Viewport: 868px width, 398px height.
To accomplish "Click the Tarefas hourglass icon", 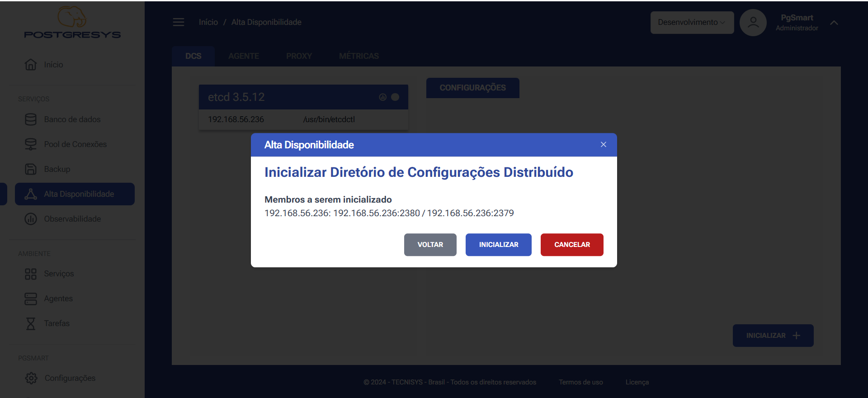I will point(31,323).
